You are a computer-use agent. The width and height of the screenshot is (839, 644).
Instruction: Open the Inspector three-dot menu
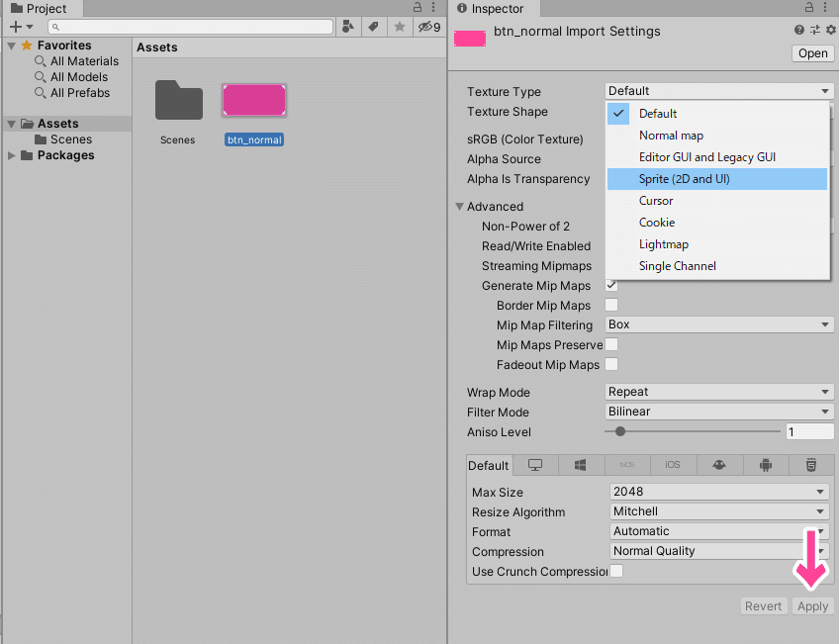pos(825,8)
